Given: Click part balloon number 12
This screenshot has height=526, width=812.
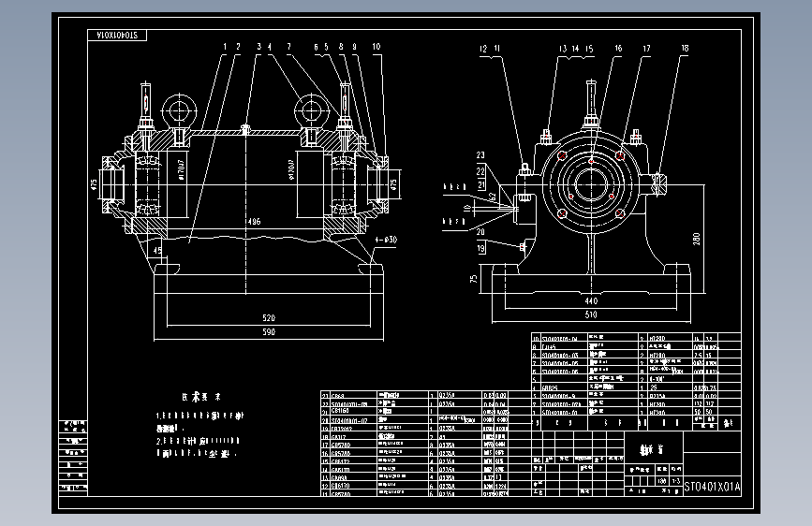Looking at the screenshot, I should coord(483,49).
